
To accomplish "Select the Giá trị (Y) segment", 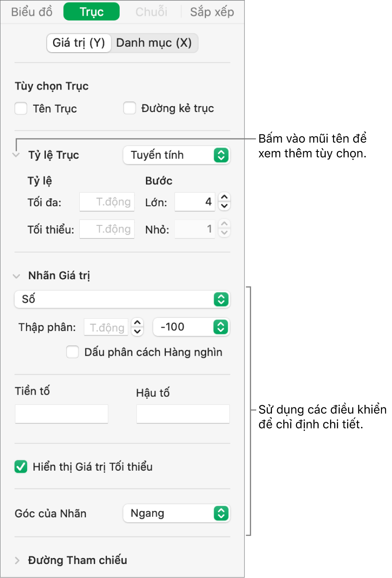I will click(x=79, y=43).
